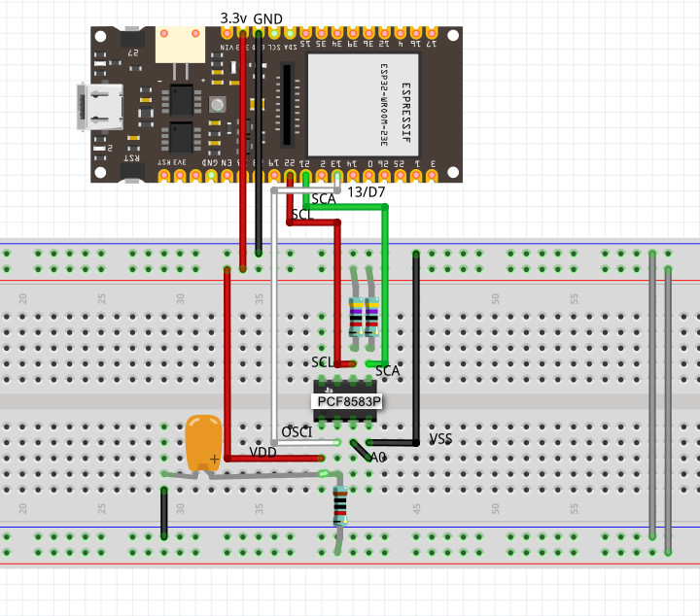The image size is (700, 616).
Task: Click the short black wire below the capacitor
Action: pyautogui.click(x=164, y=513)
